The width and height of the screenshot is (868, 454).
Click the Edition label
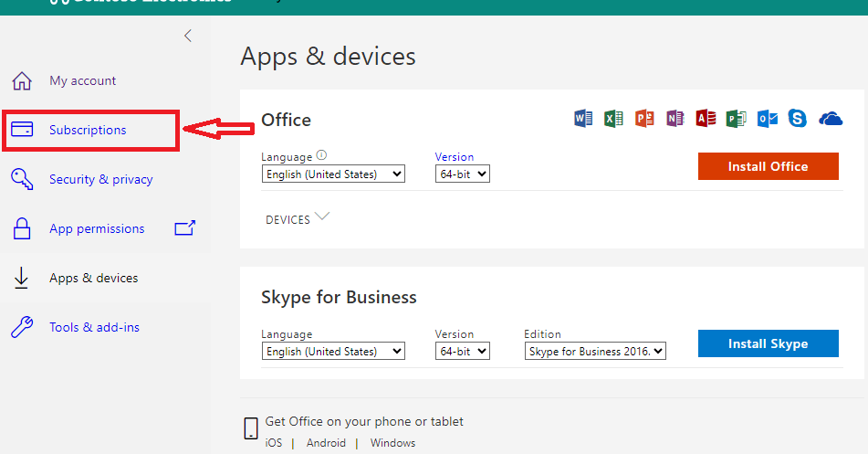click(x=542, y=334)
